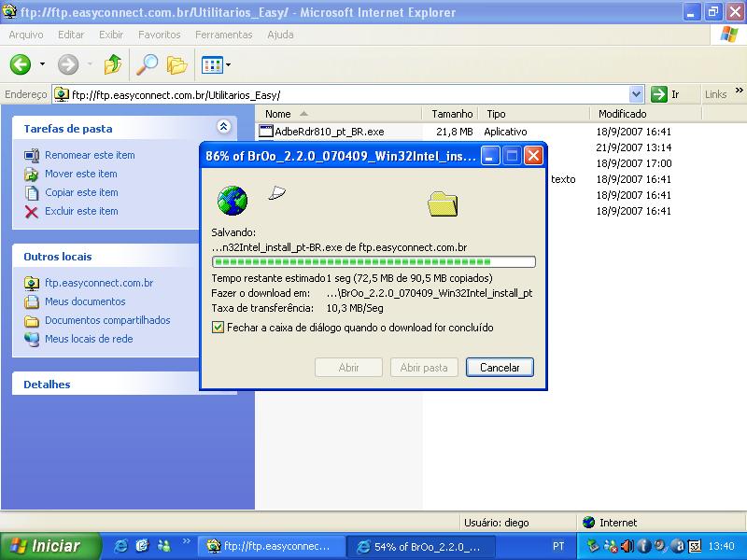Click the Internet zone status bar globe
747x560 pixels.
(x=589, y=523)
